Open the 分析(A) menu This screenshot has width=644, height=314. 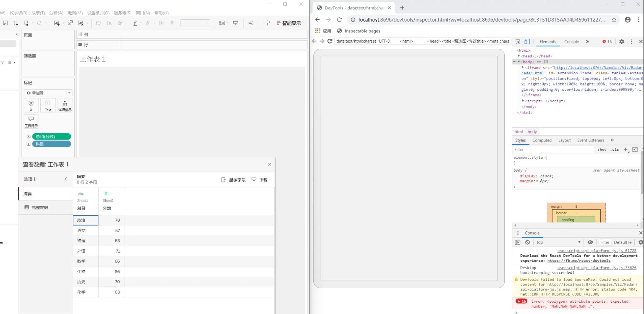coord(56,13)
